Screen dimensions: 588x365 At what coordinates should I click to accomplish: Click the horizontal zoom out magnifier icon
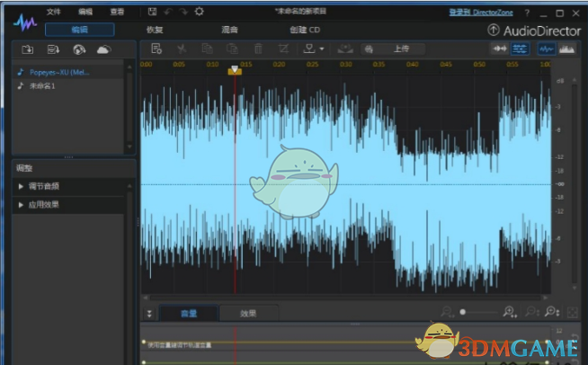(x=448, y=312)
